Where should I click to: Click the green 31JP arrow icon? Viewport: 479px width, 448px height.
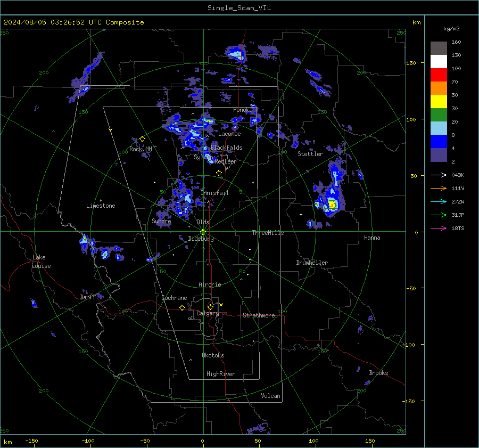click(439, 215)
